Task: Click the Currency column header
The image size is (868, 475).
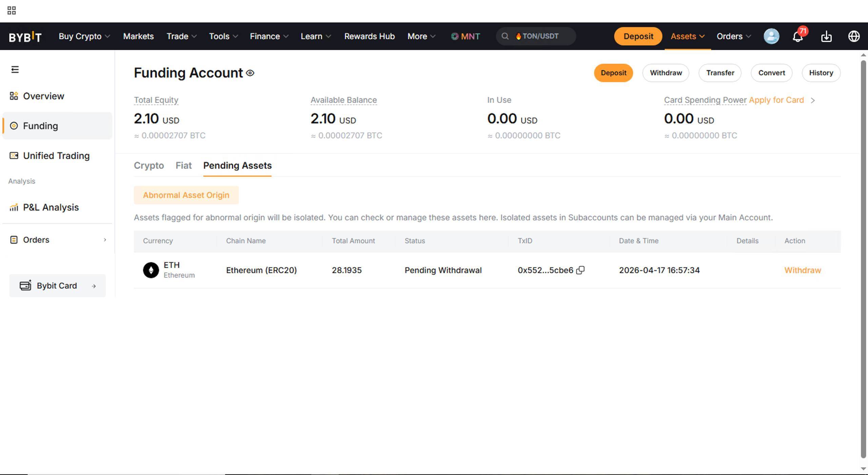Action: 158,241
